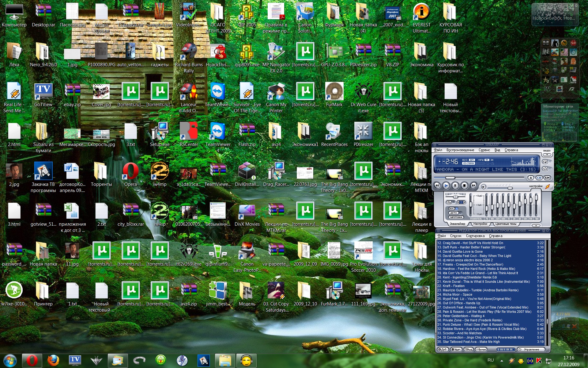Screen dimensions: 588x368
Task: Skip to next track in Winamp
Action: 473,186
